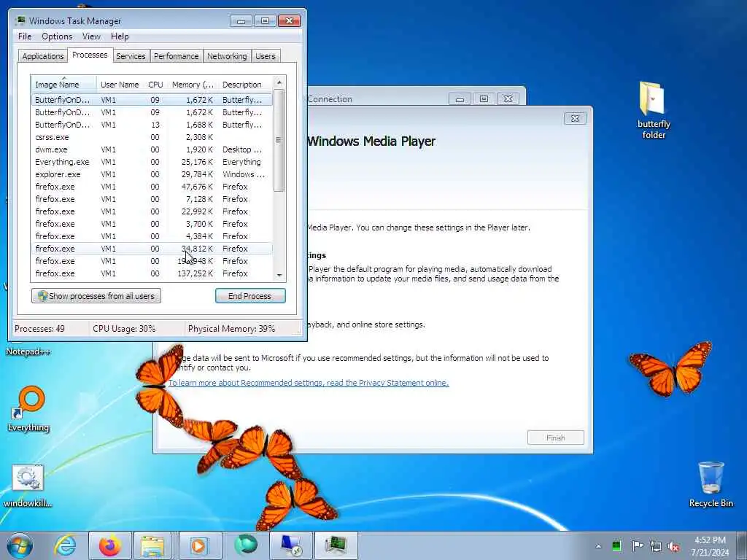The width and height of the screenshot is (747, 560).
Task: Sort processes by CPU column
Action: pos(155,85)
